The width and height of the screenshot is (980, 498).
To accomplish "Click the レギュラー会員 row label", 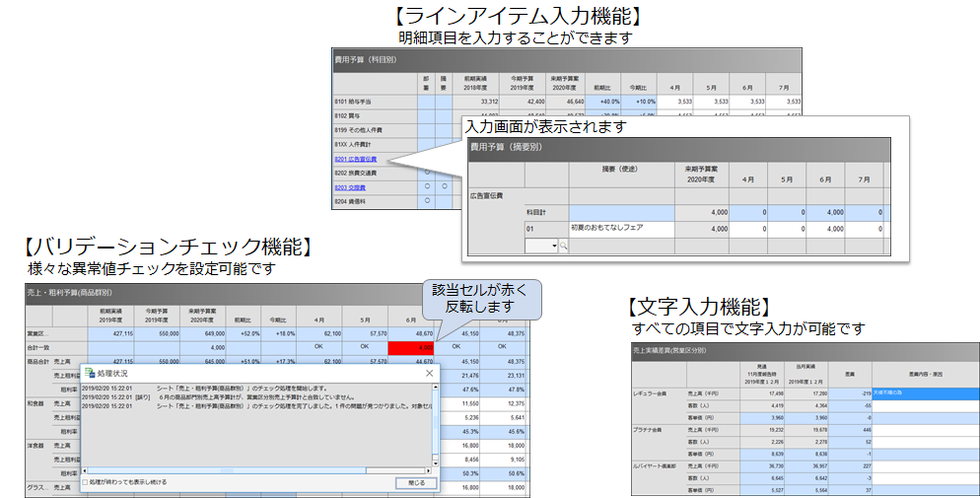I will click(x=651, y=393).
